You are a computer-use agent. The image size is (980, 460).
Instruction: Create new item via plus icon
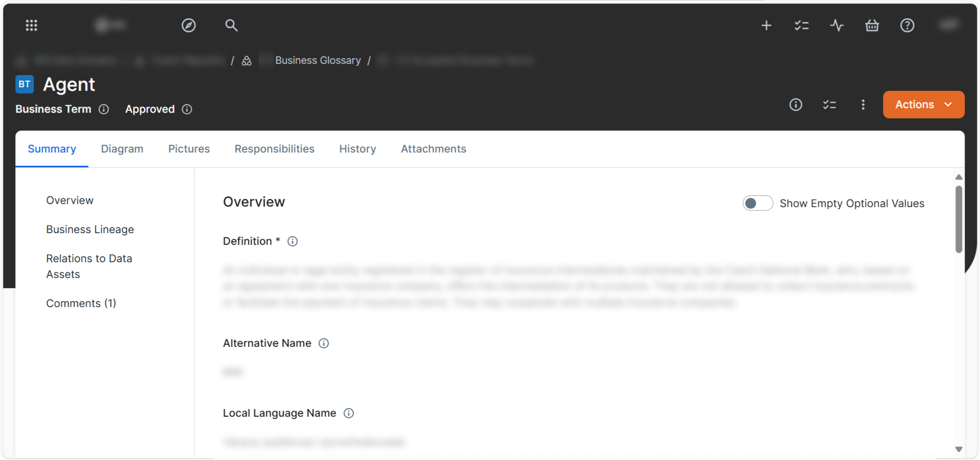(x=766, y=25)
